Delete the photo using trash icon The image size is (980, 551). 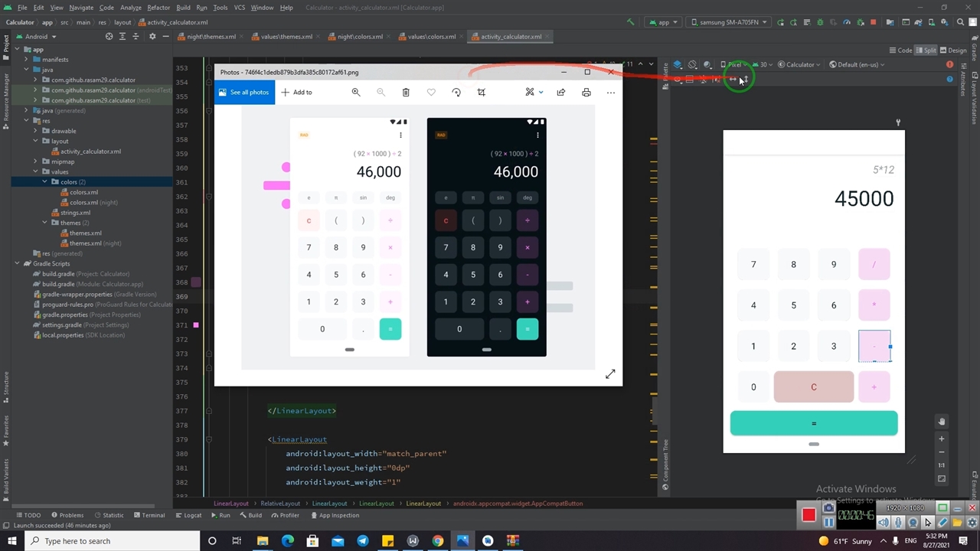point(406,93)
